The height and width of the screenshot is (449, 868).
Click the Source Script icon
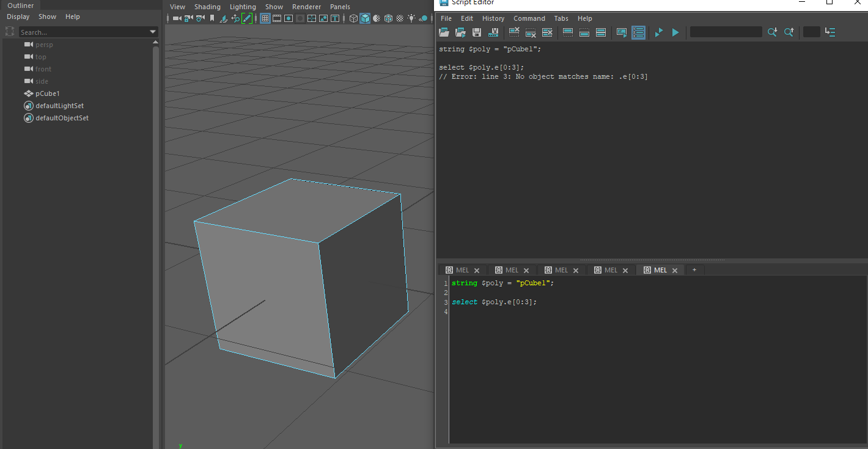pyautogui.click(x=461, y=32)
